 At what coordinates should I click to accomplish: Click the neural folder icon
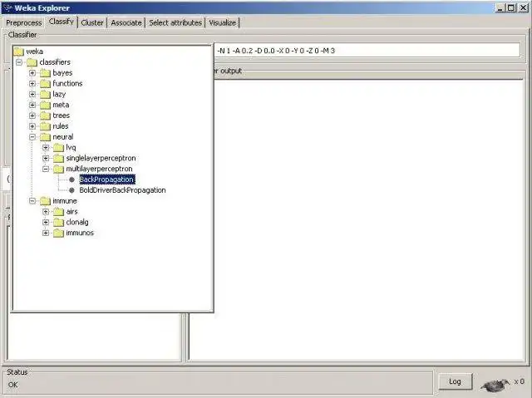(45, 137)
